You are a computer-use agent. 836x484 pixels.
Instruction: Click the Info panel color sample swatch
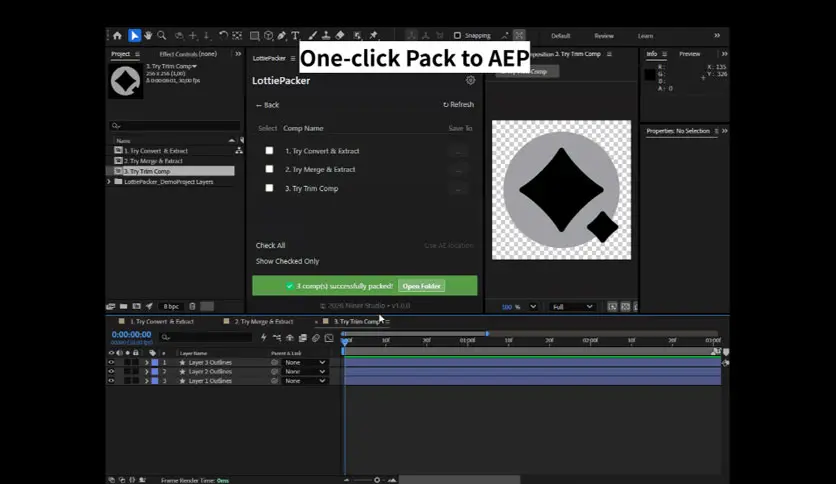tap(649, 75)
